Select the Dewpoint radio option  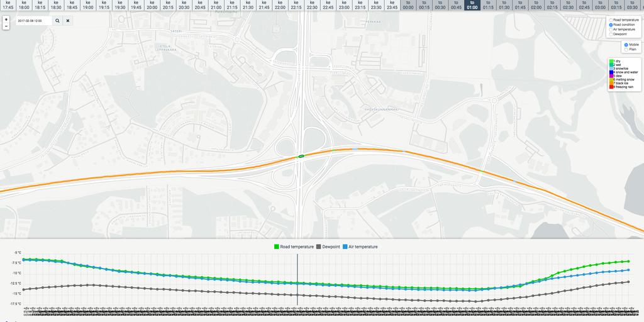[x=611, y=34]
